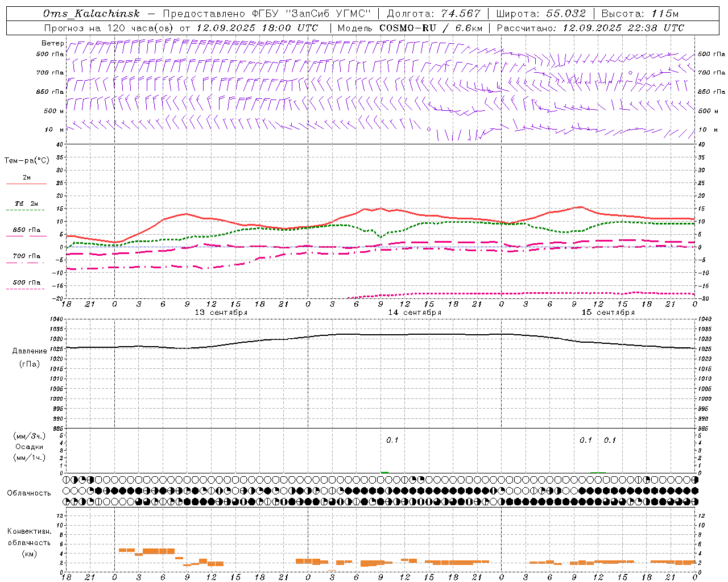This screenshot has width=728, height=582.
Task: Click the 'Высота: 115м' elevation text
Action: (640, 14)
